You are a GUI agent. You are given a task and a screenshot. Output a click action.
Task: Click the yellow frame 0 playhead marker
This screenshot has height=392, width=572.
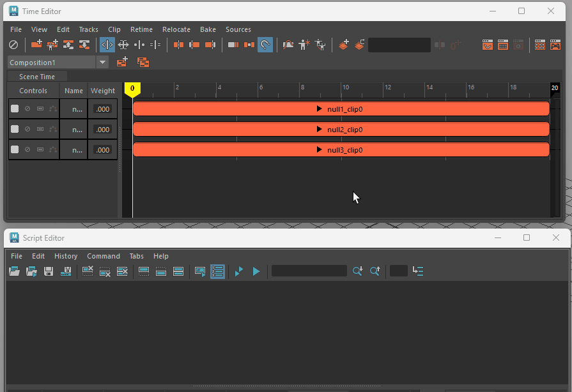click(132, 89)
